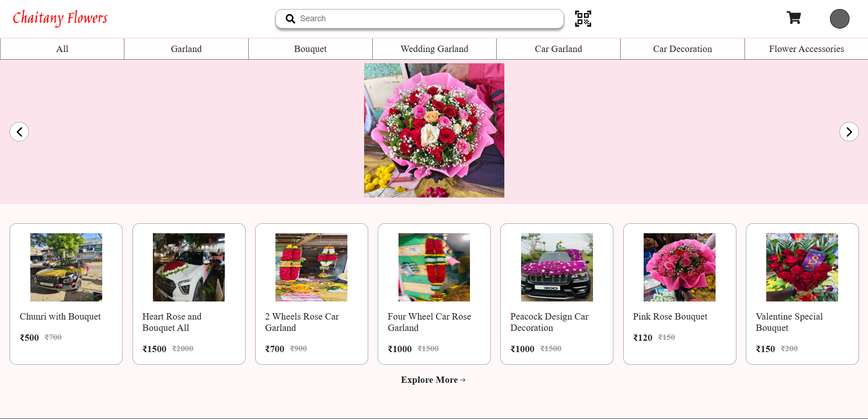Open the QR code scanner
This screenshot has width=868, height=419.
click(x=583, y=19)
